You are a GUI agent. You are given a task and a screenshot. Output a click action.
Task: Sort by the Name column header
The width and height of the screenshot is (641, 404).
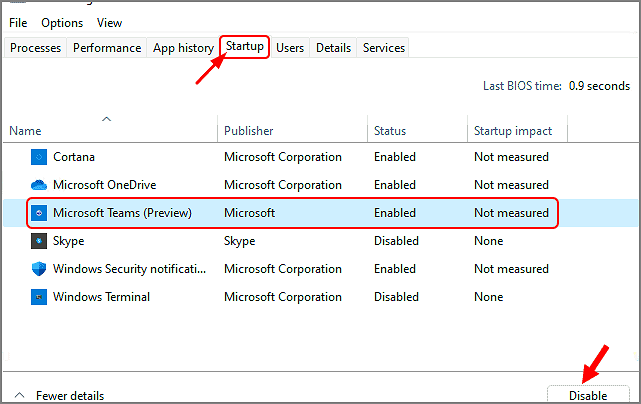25,131
